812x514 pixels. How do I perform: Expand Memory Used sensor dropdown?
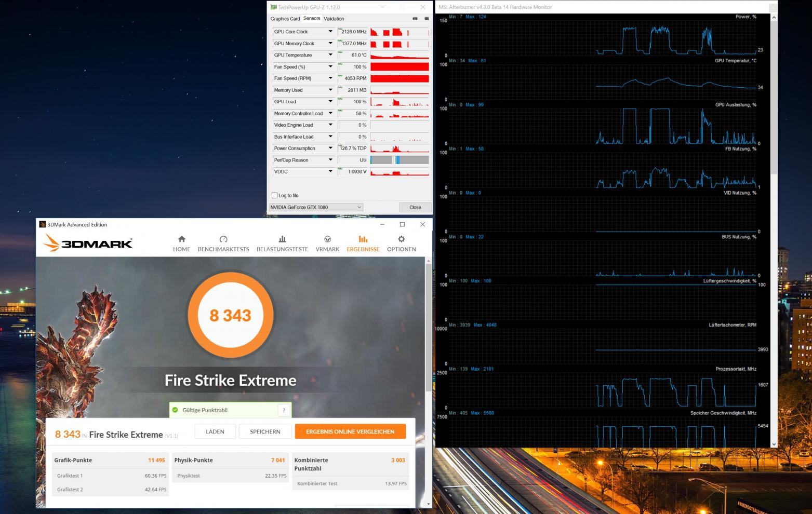coord(330,90)
